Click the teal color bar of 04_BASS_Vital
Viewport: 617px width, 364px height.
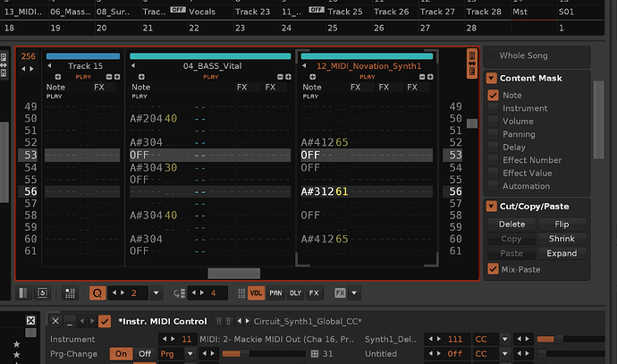[210, 56]
